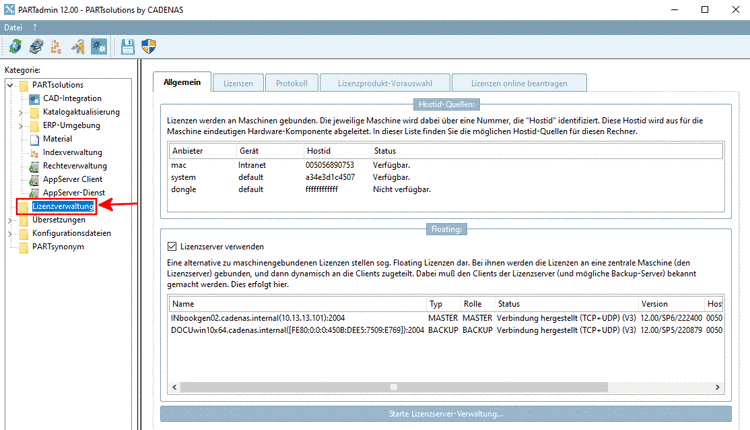Click the Rolle column header
Viewport: 750px width, 430px height.
point(477,304)
